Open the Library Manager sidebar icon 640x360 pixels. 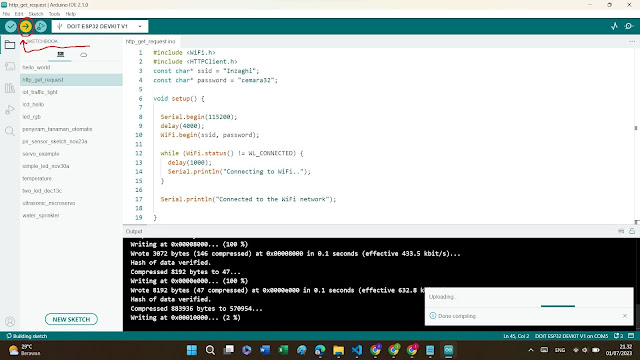click(x=10, y=88)
